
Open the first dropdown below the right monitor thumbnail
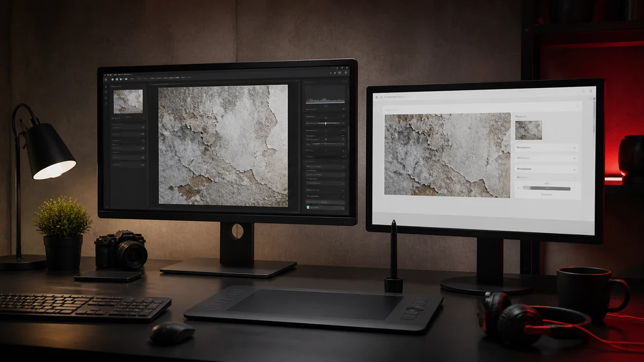(x=546, y=148)
